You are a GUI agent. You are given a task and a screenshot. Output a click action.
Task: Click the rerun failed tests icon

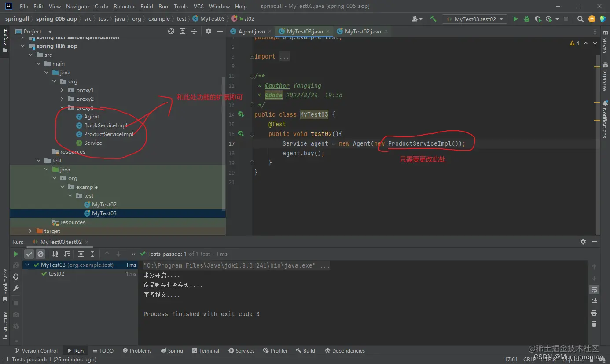(x=16, y=265)
